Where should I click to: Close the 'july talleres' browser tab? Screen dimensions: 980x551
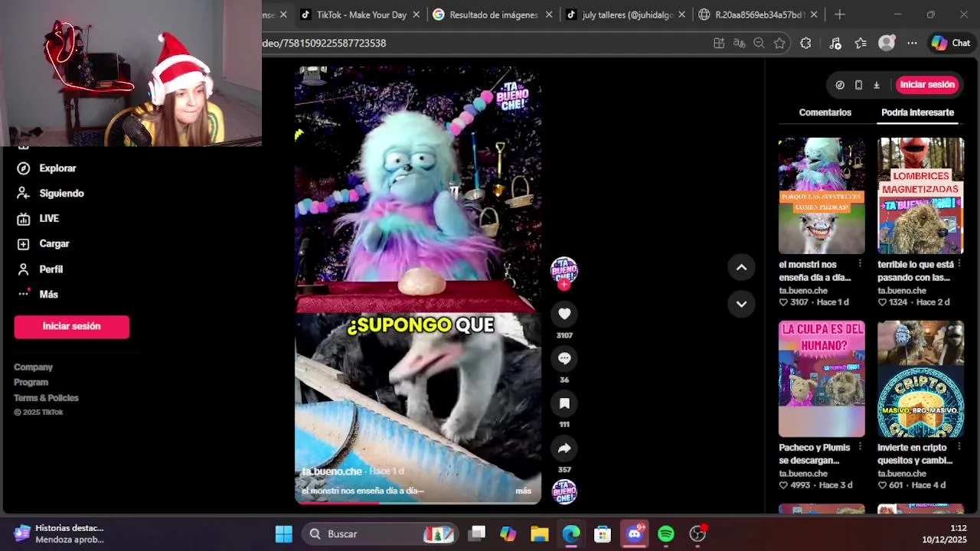pos(681,15)
